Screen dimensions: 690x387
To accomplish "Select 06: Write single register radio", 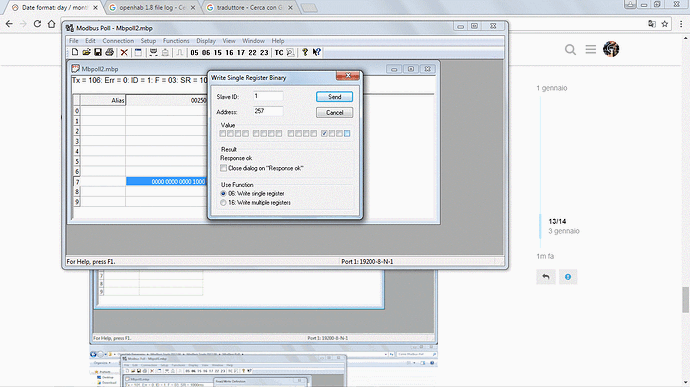I will 223,194.
